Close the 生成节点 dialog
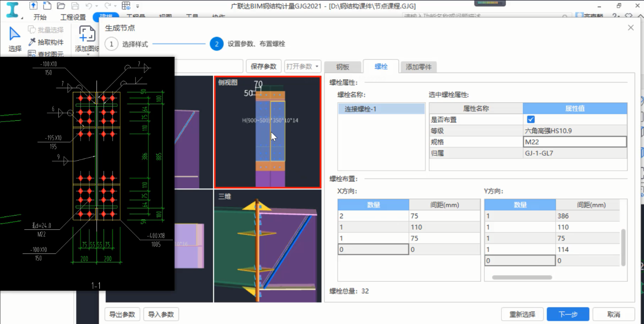Screen dimensions: 644x324 click(630, 27)
